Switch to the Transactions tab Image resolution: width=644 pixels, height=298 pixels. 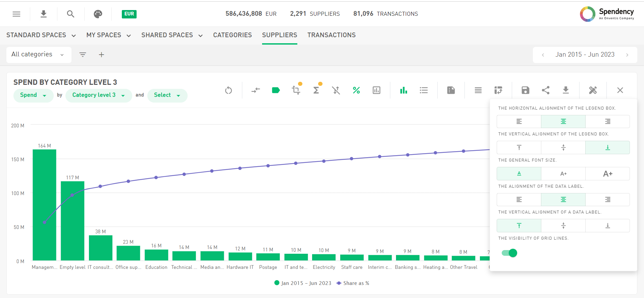click(331, 35)
